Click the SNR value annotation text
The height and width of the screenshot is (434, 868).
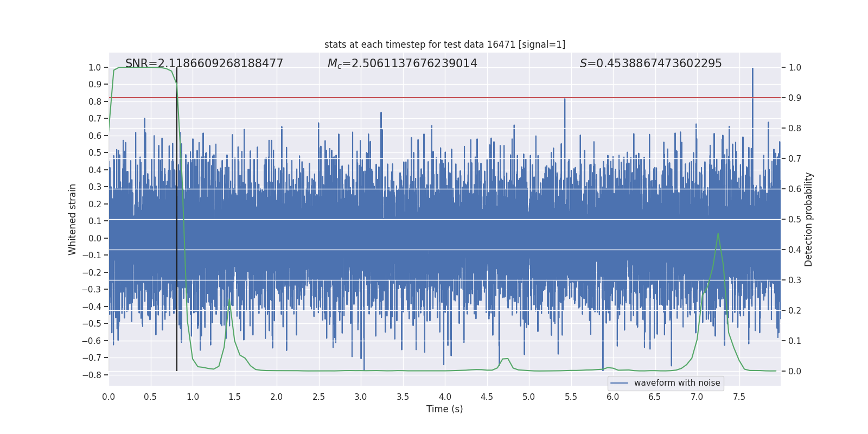pos(204,63)
